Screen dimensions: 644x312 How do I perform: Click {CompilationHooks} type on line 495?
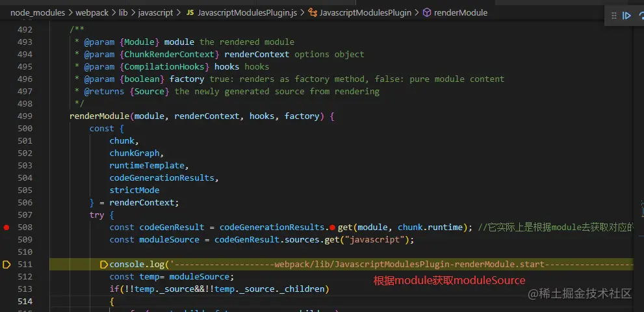pos(164,66)
